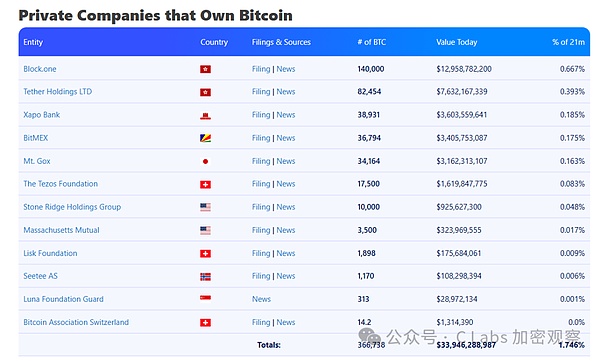Screen dimensions: 600x361
Task: Click the Seychelles flag in BitMEX row
Action: pos(205,138)
